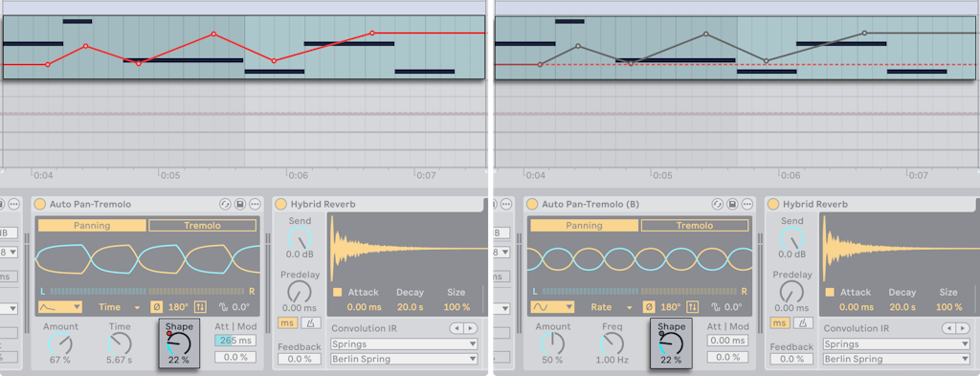980x376 pixels.
Task: Toggle the phase invert Ø button in Auto Pan-Tremolo
Action: (x=156, y=307)
